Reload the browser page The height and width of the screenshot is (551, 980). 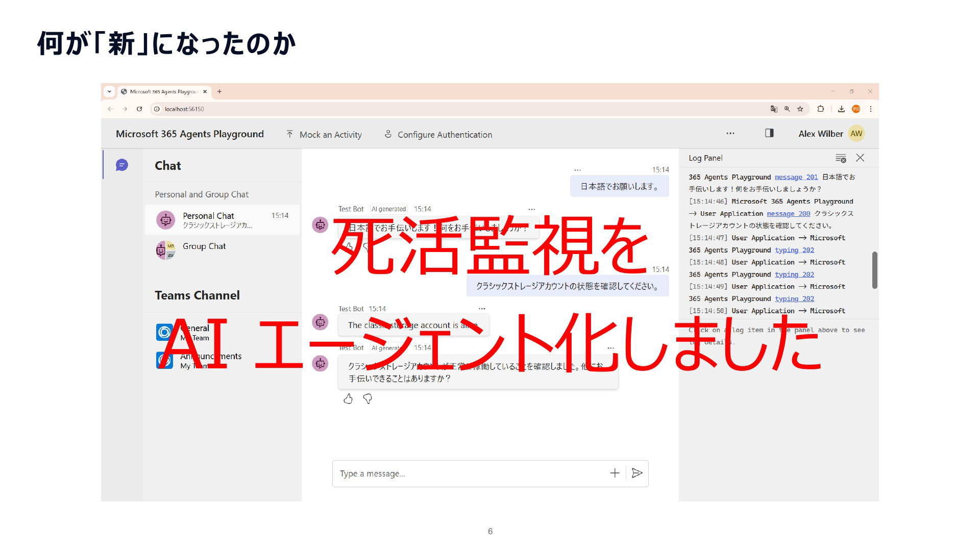click(x=139, y=109)
